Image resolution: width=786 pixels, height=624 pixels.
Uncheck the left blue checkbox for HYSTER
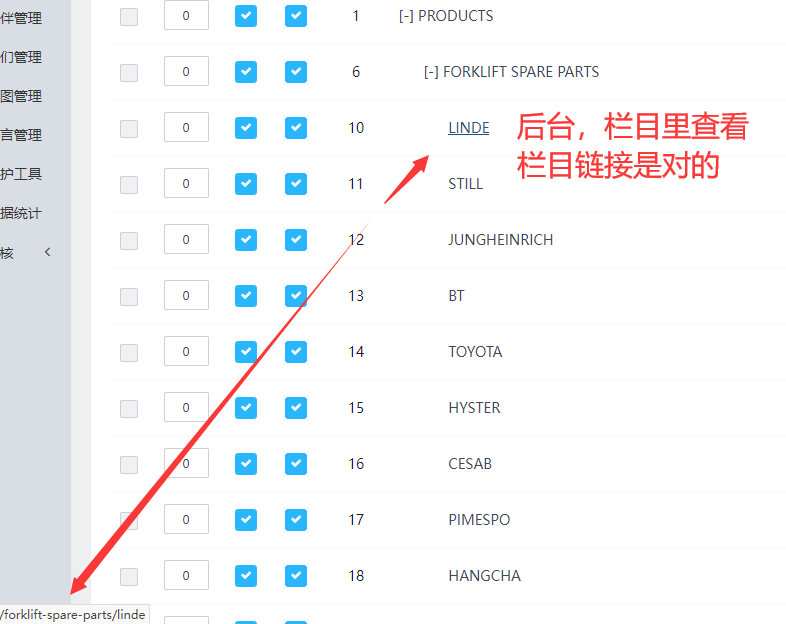coord(246,407)
